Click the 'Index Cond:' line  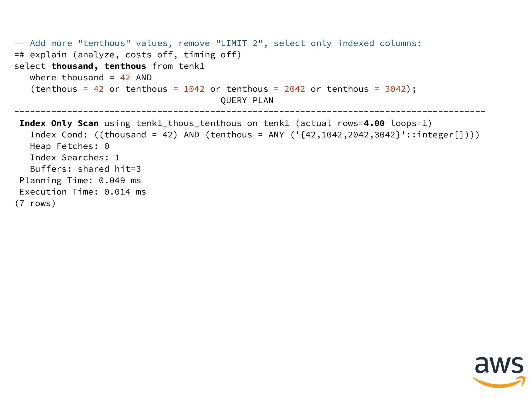click(254, 135)
